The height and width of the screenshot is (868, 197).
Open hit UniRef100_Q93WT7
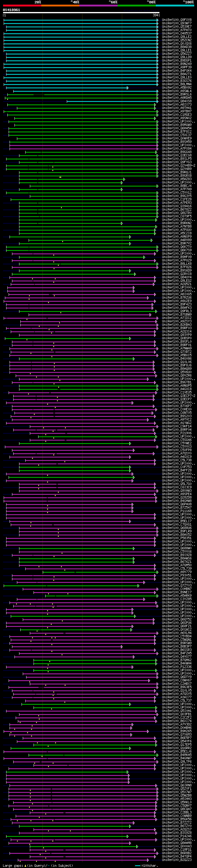[x=177, y=23]
